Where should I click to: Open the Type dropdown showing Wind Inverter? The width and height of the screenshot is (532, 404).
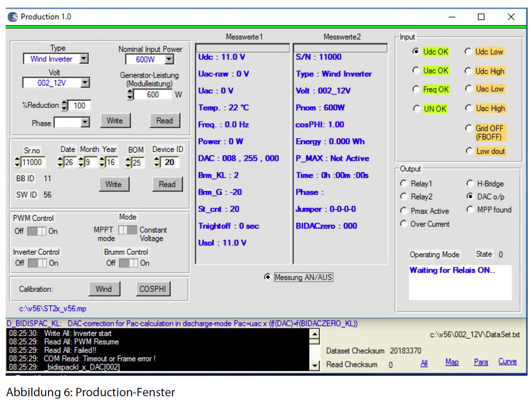[84, 59]
